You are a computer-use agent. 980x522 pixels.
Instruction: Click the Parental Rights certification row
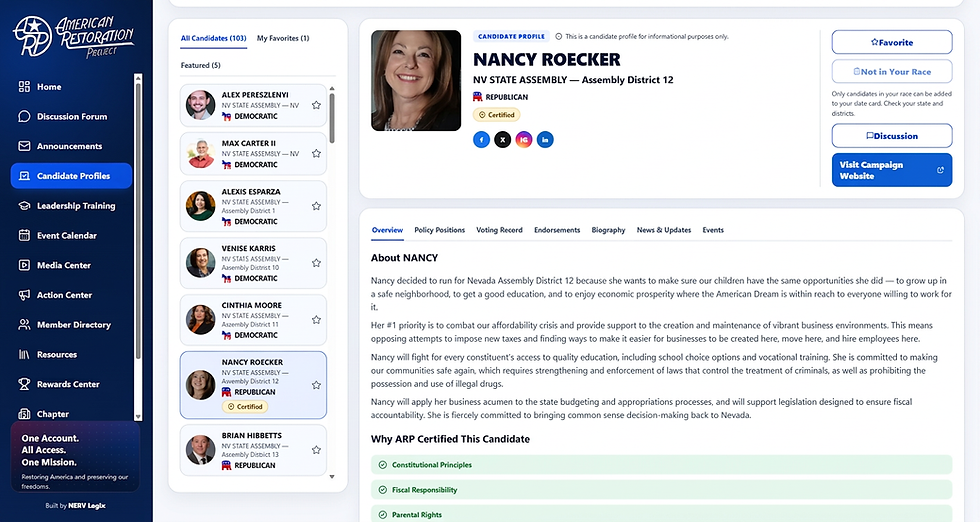[661, 514]
